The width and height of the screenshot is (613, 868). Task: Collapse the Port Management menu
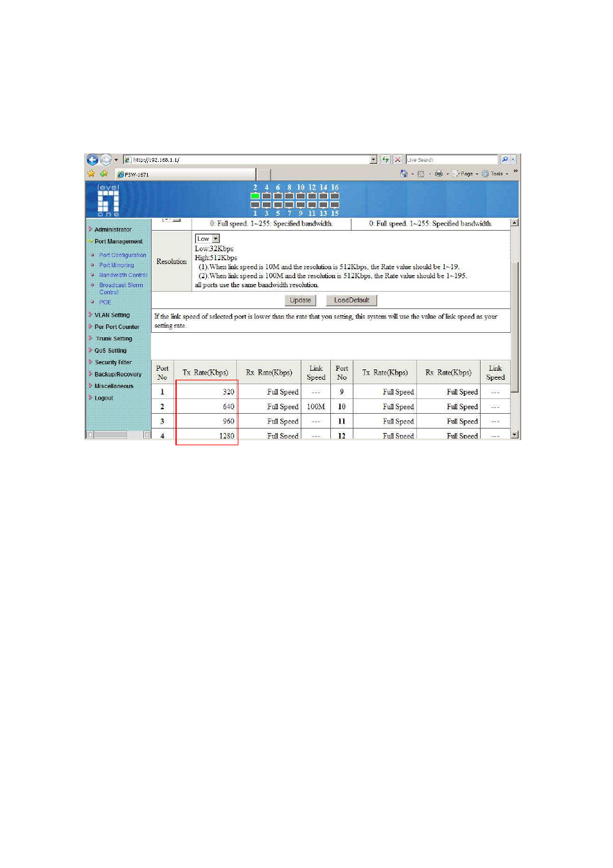(x=118, y=242)
